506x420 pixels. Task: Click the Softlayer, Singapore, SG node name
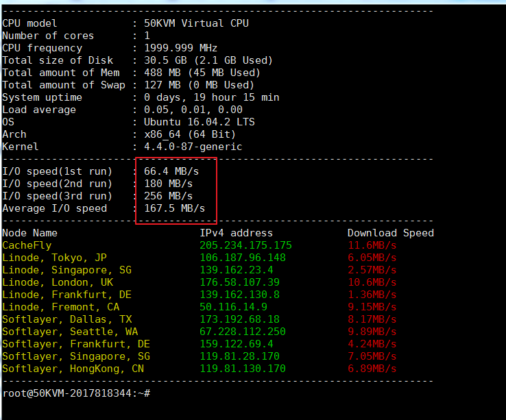pos(76,356)
